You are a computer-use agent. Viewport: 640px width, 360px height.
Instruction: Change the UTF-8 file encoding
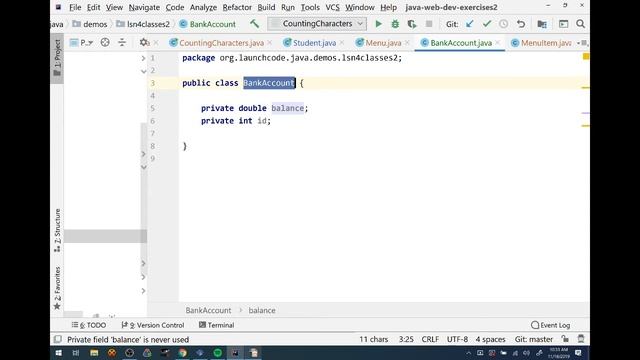tap(457, 339)
